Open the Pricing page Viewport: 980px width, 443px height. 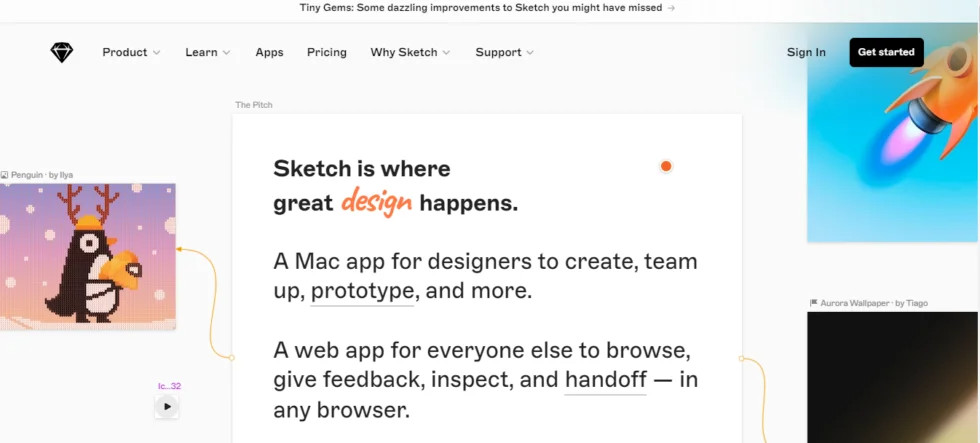coord(327,52)
